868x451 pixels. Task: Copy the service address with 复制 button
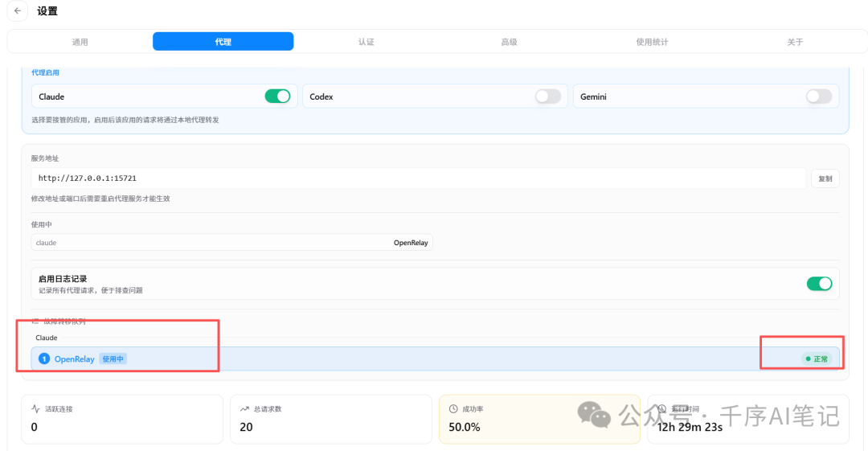click(825, 178)
